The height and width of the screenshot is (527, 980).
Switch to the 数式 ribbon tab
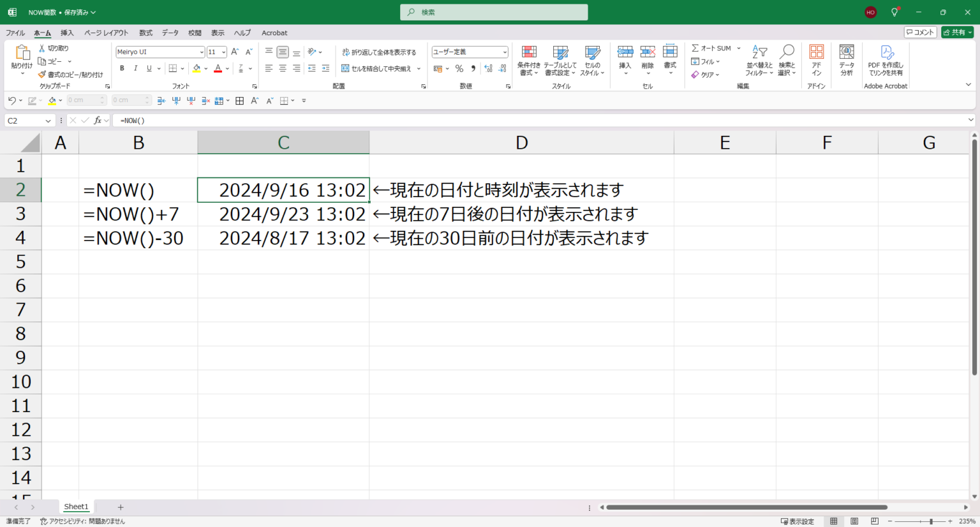pos(145,33)
